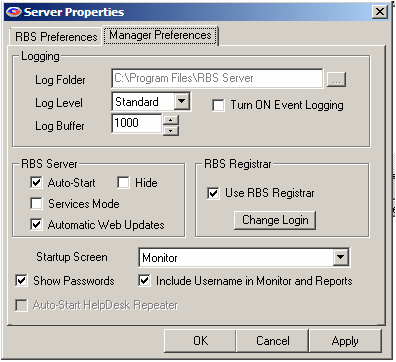The width and height of the screenshot is (396, 362).
Task: Click the Log Level label
Action: click(x=59, y=103)
